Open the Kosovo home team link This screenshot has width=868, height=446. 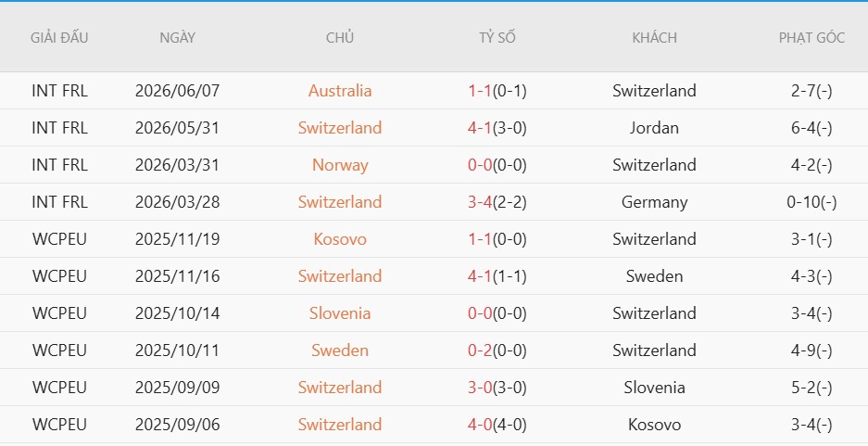click(x=340, y=239)
